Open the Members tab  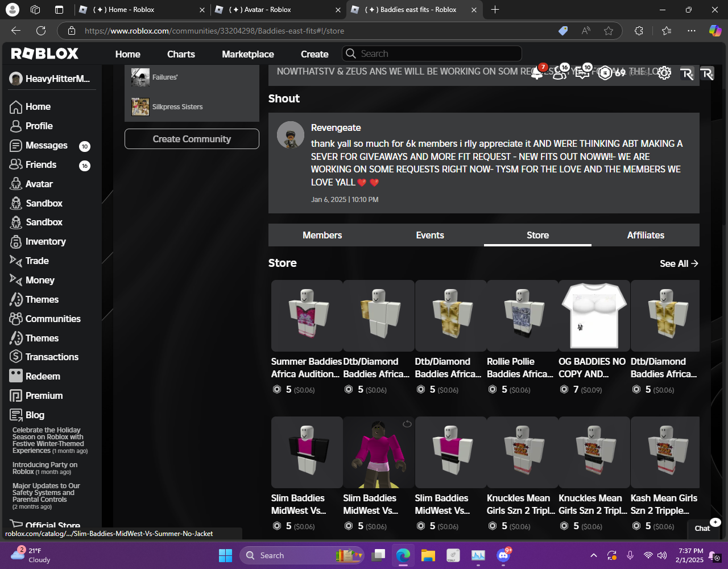click(322, 235)
